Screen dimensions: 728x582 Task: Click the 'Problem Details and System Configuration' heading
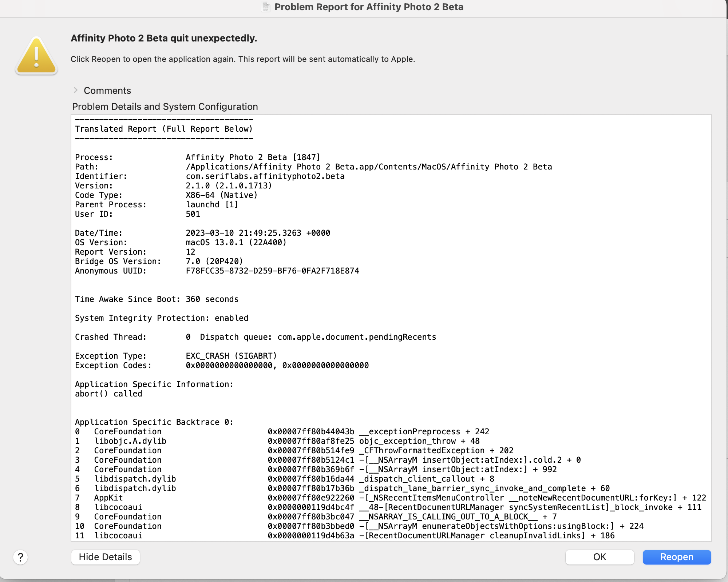coord(165,107)
